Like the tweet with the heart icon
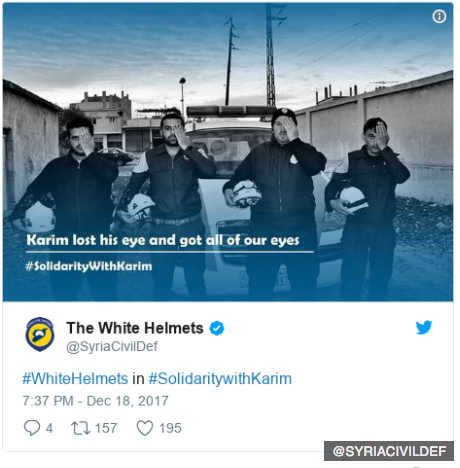The width and height of the screenshot is (460, 468). pyautogui.click(x=145, y=428)
